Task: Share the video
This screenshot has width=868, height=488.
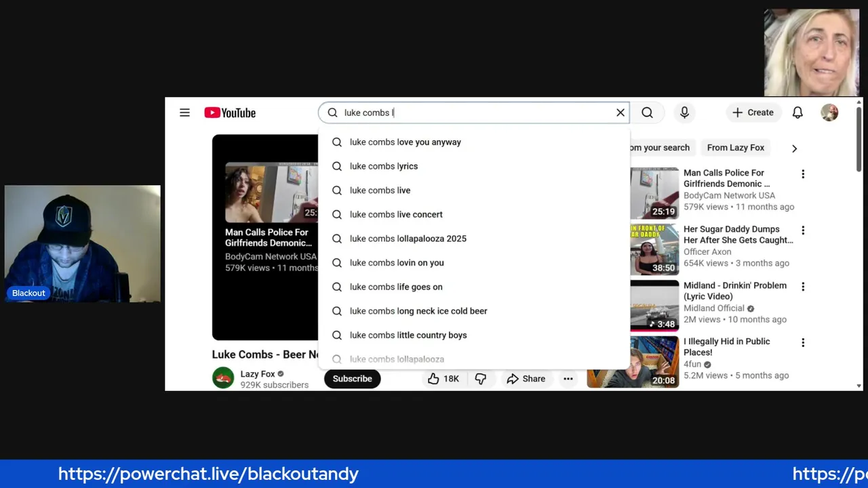Action: point(526,379)
